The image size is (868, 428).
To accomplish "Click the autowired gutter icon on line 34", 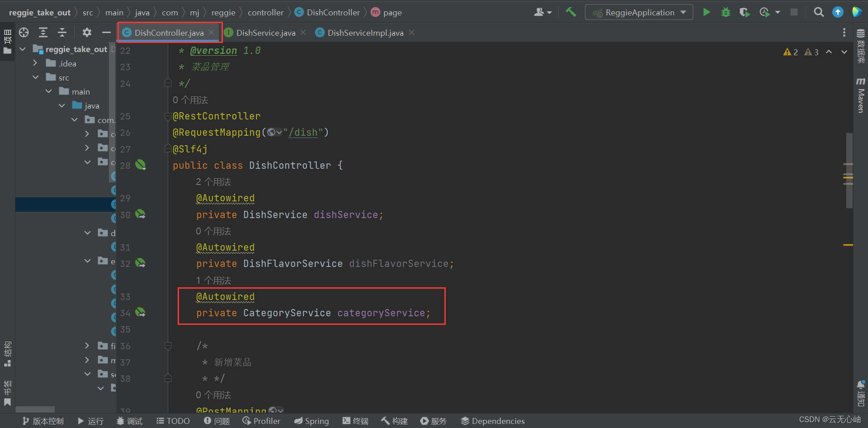I will point(141,312).
